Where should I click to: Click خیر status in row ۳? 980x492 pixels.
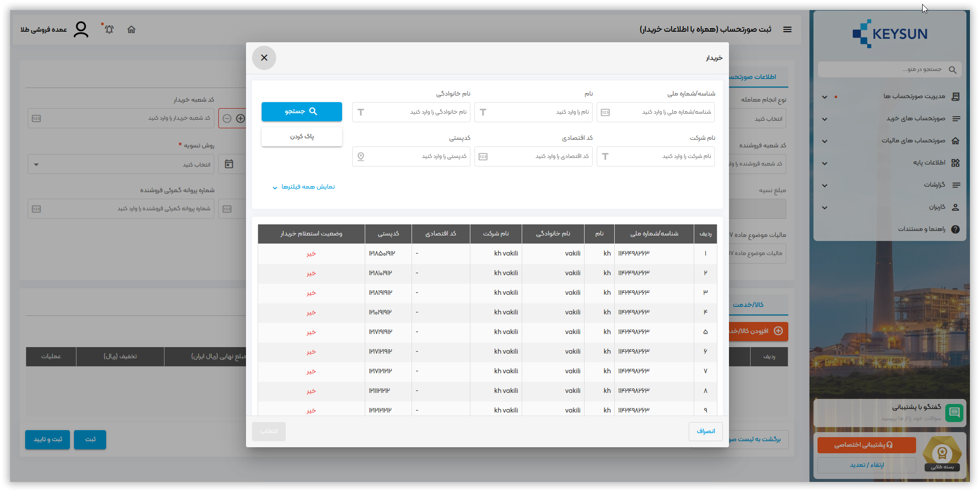click(x=311, y=293)
